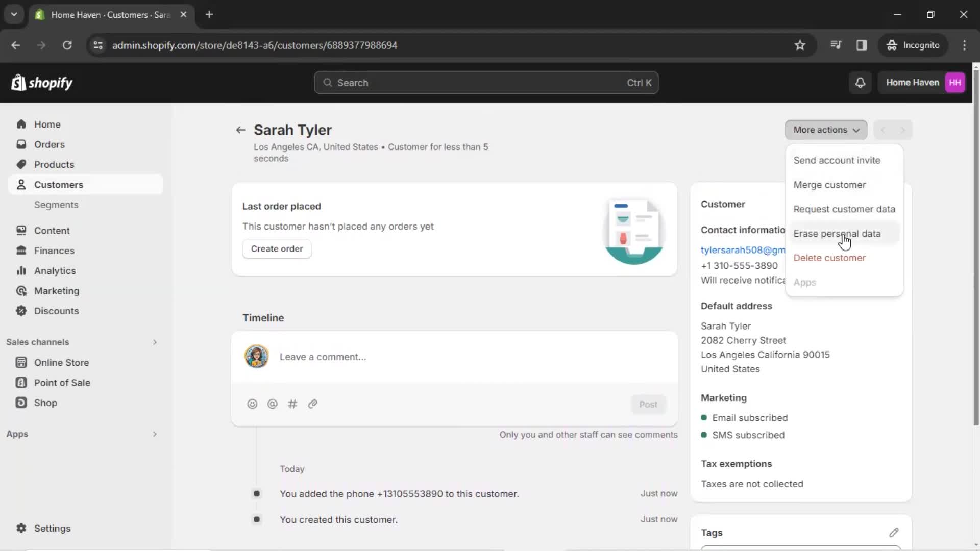Open Customers section sidebar icon
This screenshot has width=980, height=551.
(x=21, y=184)
